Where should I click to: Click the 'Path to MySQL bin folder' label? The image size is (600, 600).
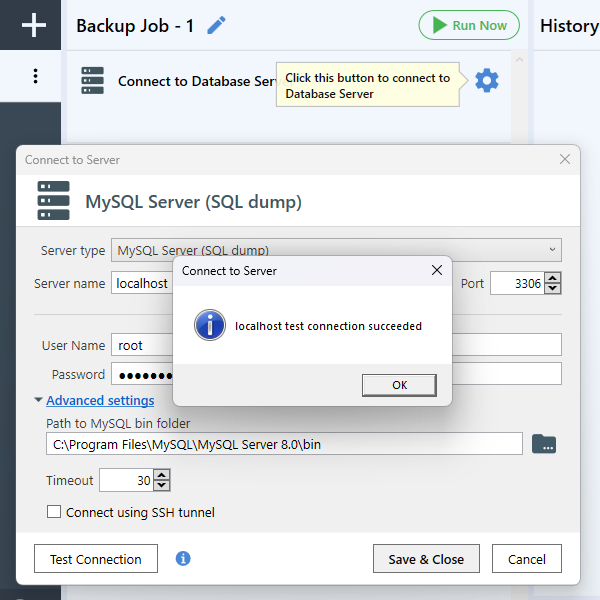[118, 423]
